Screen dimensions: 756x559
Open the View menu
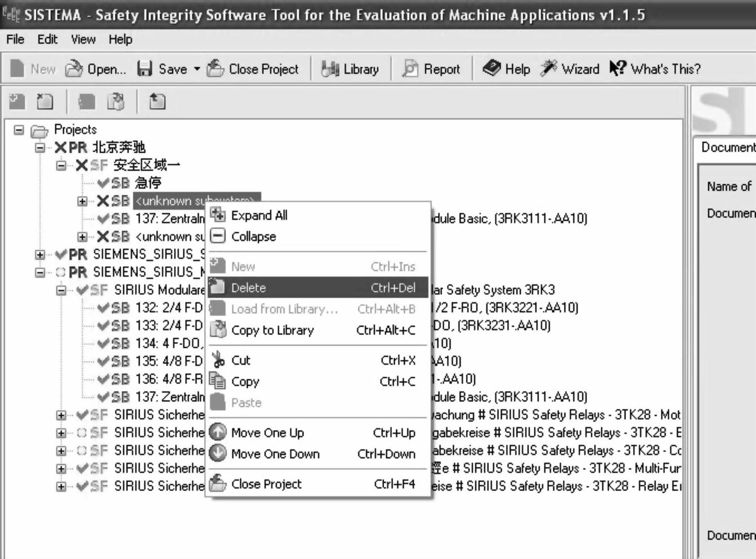(x=83, y=39)
